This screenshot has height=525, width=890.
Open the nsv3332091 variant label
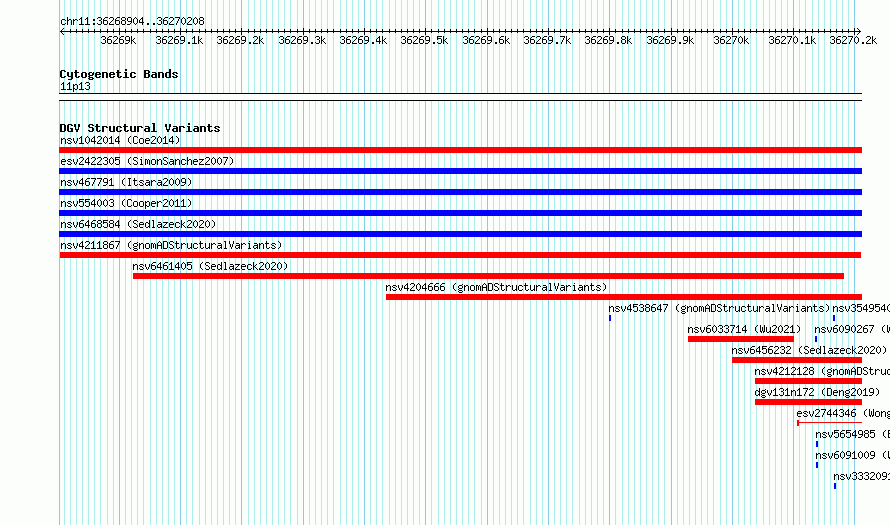pyautogui.click(x=862, y=476)
